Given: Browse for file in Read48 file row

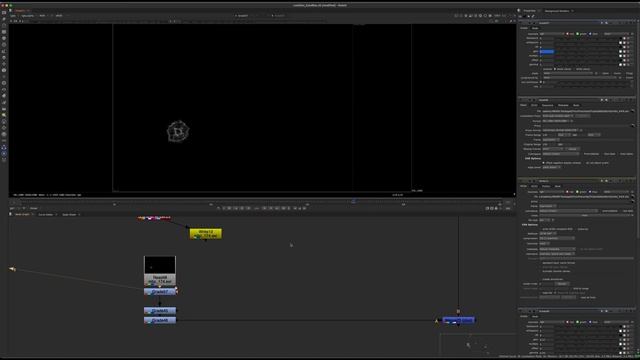Looking at the screenshot, I should coord(632,111).
